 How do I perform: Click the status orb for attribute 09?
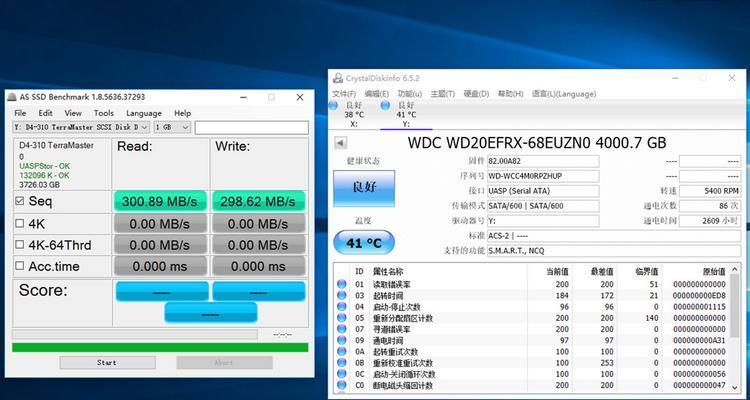[342, 340]
